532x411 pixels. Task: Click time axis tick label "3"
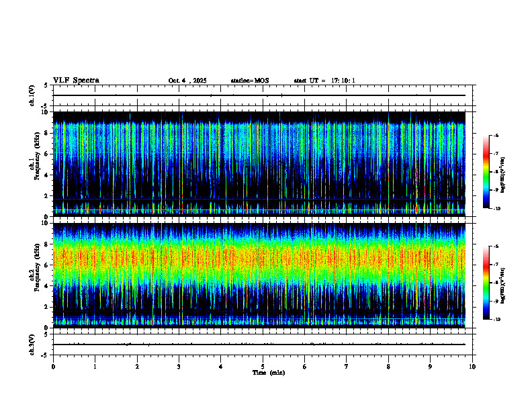pos(179,367)
